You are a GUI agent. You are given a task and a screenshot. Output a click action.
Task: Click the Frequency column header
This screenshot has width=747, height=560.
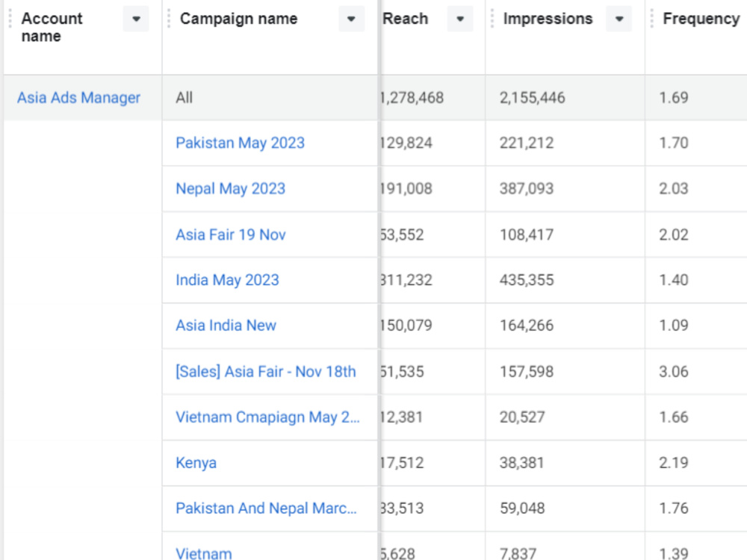pos(701,19)
